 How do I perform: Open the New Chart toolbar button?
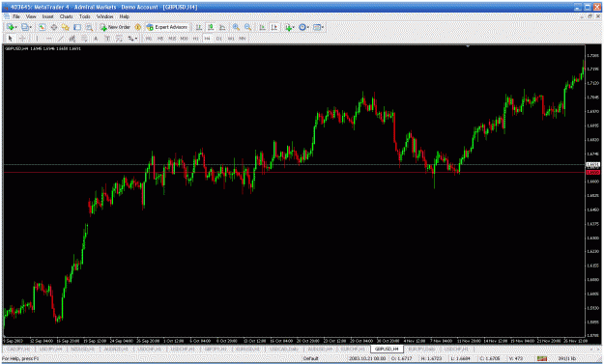tap(11, 27)
